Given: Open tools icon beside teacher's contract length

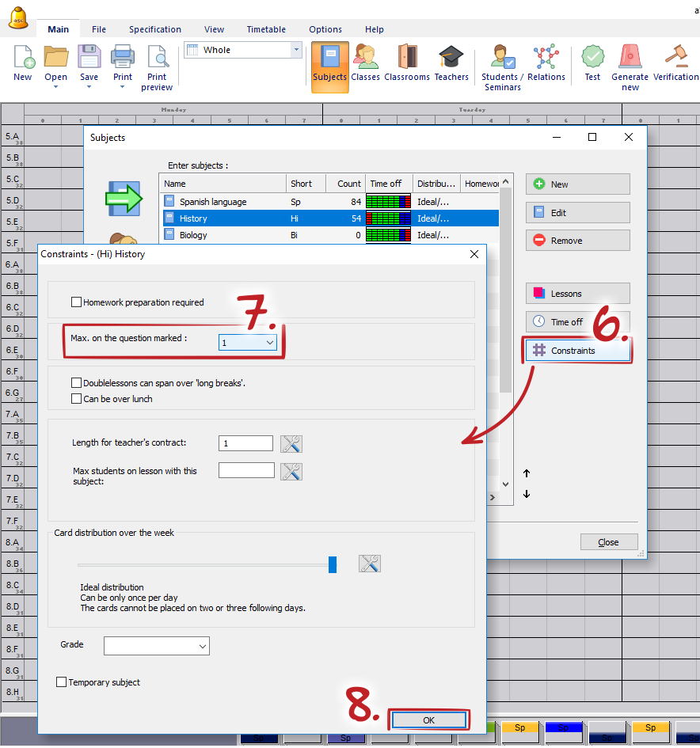Looking at the screenshot, I should click(291, 444).
